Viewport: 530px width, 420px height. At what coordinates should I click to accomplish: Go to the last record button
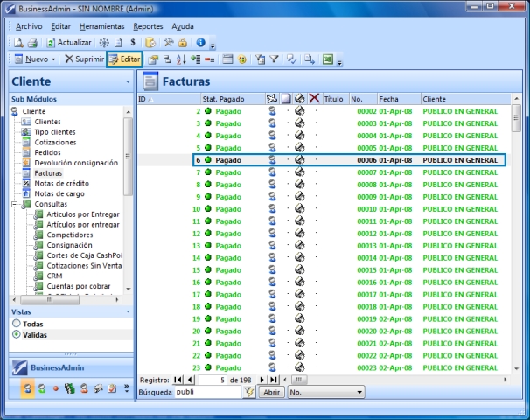pyautogui.click(x=274, y=380)
